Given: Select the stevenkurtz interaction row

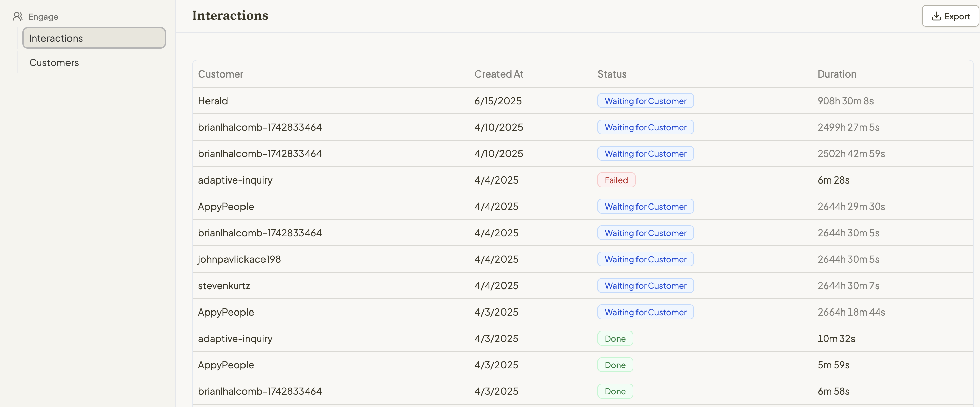Looking at the screenshot, I should click(x=224, y=285).
